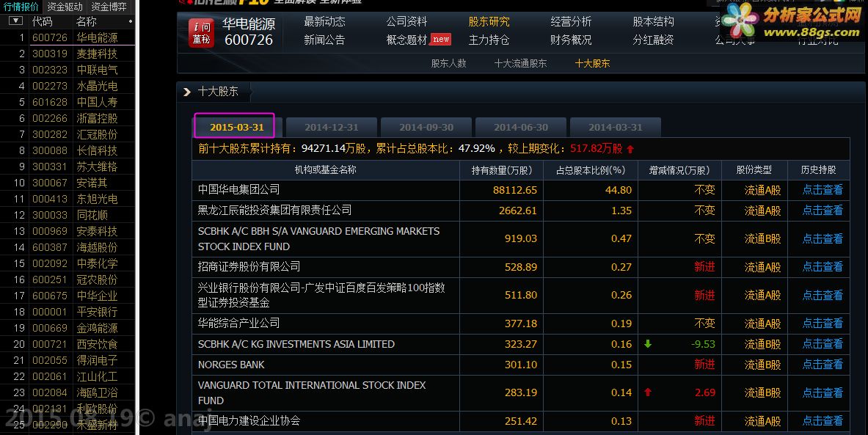Open 最新动态 menu item

tap(324, 21)
